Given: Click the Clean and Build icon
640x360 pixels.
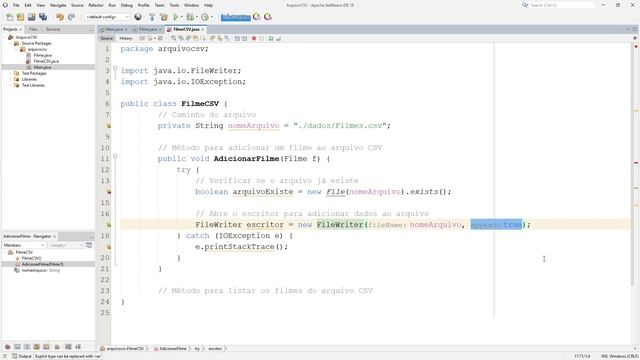Looking at the screenshot, I should (x=164, y=17).
